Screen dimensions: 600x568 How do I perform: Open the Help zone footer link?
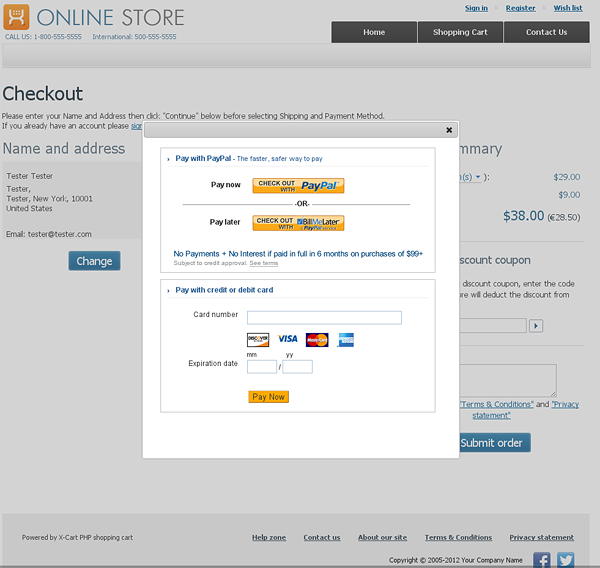pos(269,537)
